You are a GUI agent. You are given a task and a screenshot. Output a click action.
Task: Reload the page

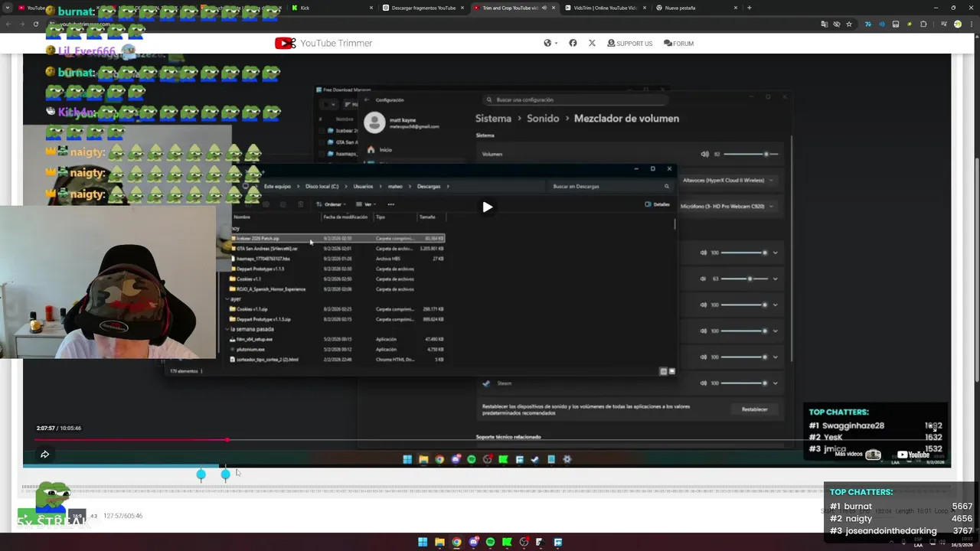click(36, 24)
